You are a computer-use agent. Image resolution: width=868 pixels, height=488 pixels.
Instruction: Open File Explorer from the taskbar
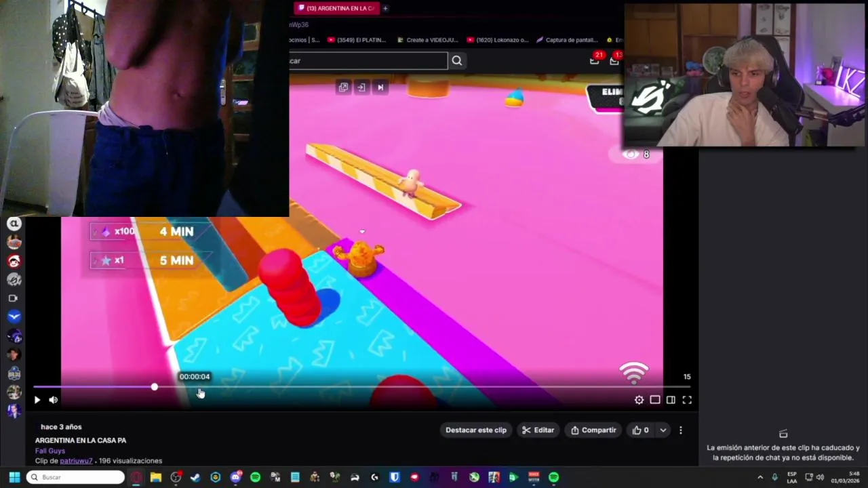pyautogui.click(x=156, y=477)
